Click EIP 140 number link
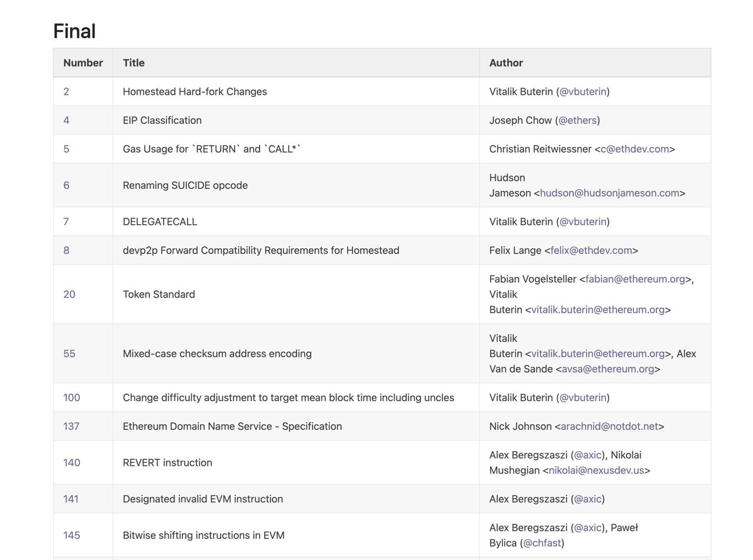The image size is (753, 560). (71, 463)
